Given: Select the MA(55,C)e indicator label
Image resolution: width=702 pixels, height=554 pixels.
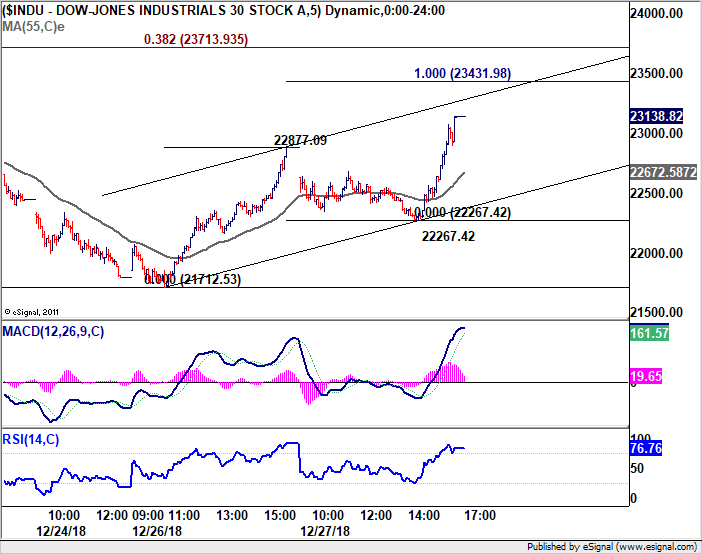Looking at the screenshot, I should (x=33, y=26).
